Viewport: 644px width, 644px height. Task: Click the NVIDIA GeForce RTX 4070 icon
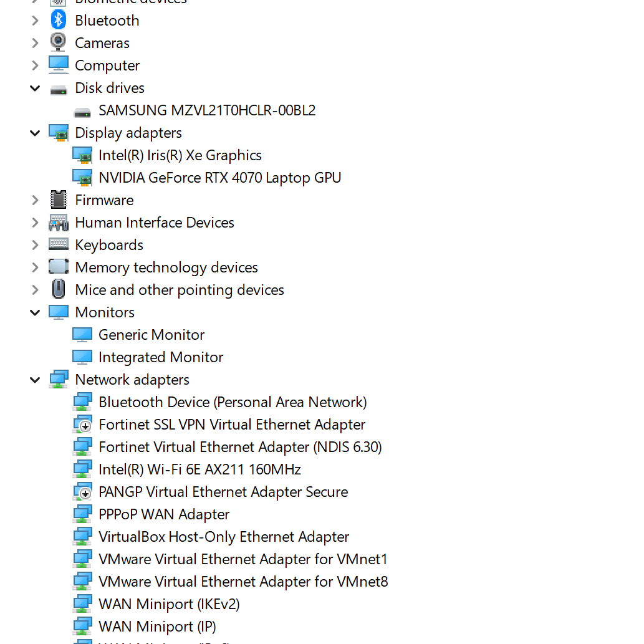click(x=82, y=178)
